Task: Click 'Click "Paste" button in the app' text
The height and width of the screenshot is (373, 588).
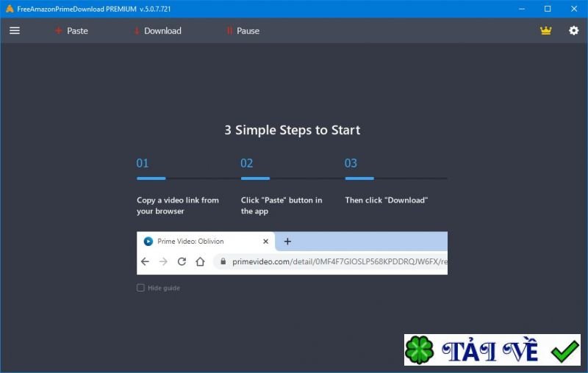Action: (x=282, y=206)
